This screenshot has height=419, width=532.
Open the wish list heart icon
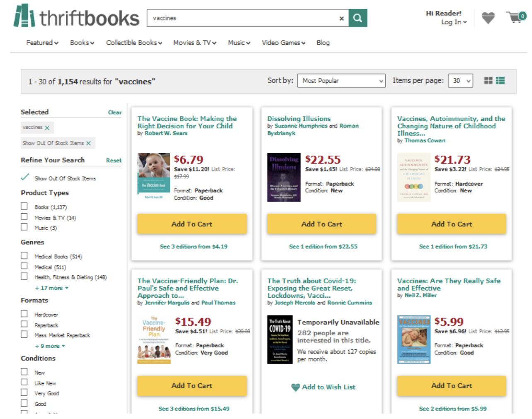488,18
